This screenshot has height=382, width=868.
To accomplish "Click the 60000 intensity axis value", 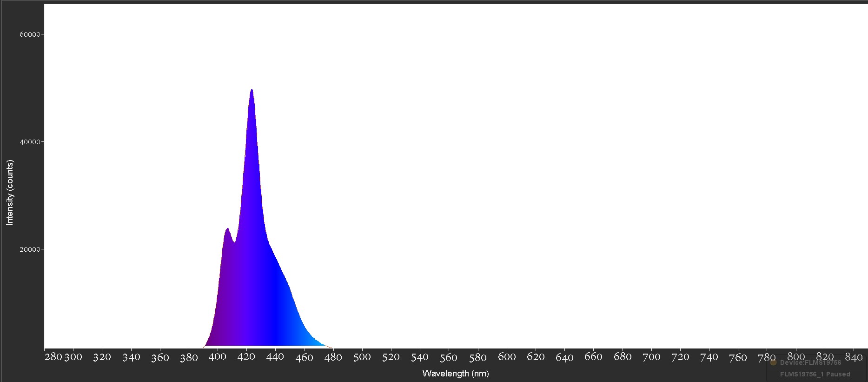I will pos(30,34).
